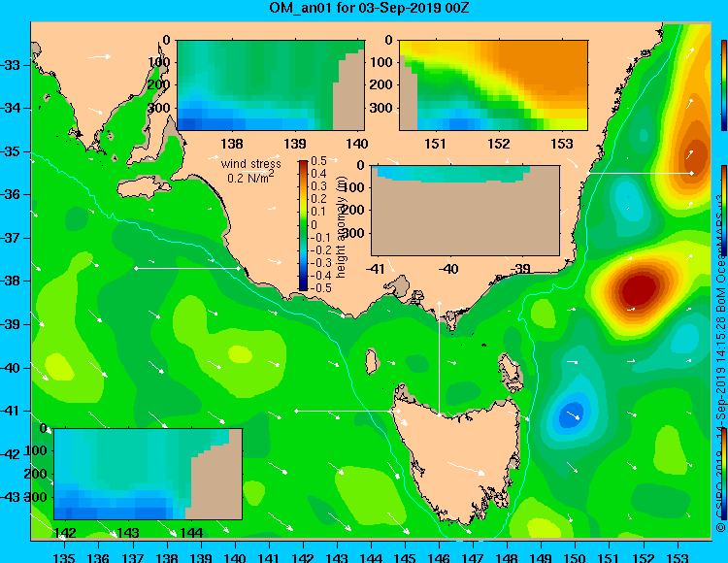Click the 'height anomaly (m)' vertical label
This screenshot has width=728, height=563.
coord(342,227)
